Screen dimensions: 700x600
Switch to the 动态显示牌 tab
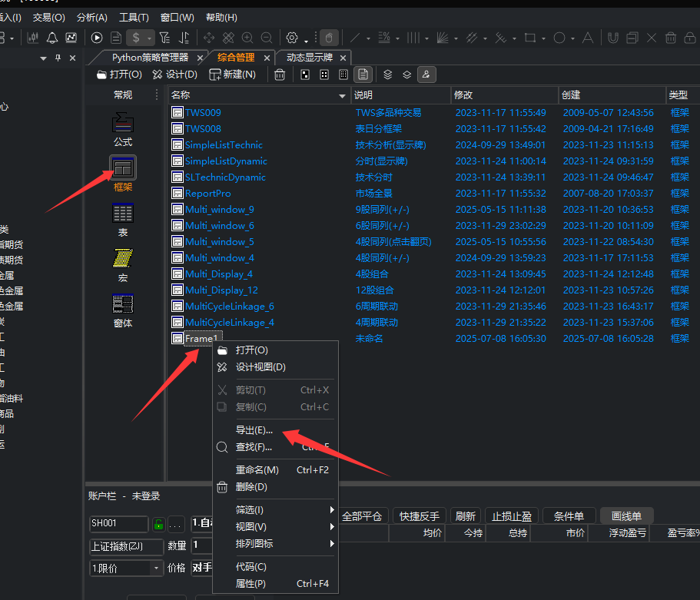click(310, 58)
